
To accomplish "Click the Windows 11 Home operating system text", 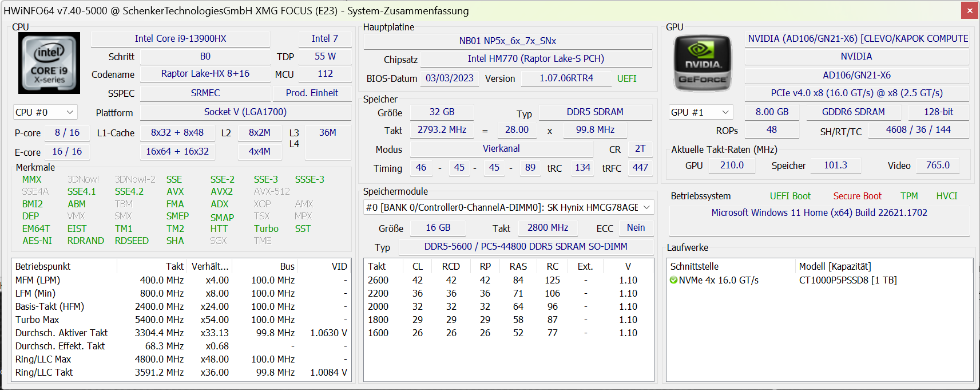I will [819, 212].
